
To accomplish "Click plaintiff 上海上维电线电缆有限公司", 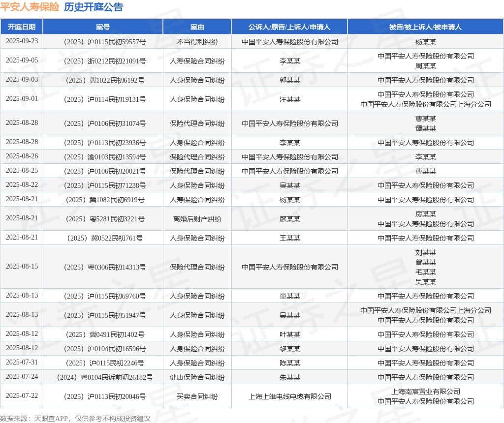I will coord(289,396).
